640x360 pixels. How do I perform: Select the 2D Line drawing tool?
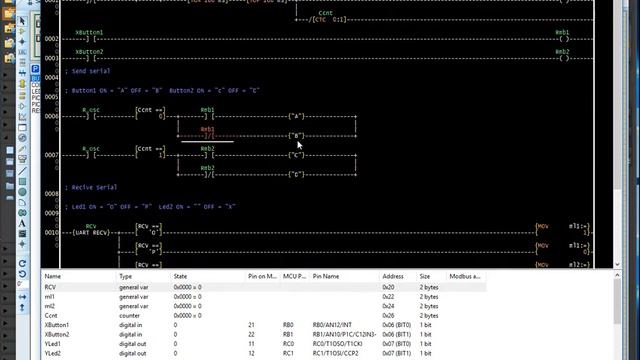tap(22, 171)
